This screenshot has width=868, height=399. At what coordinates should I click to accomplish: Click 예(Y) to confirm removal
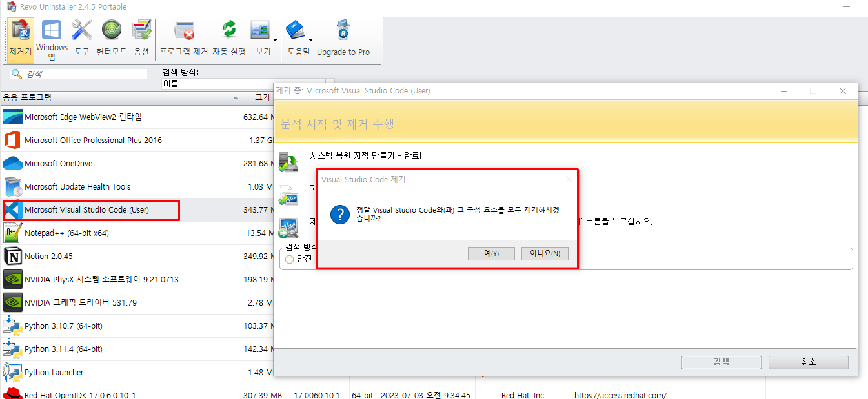(492, 253)
